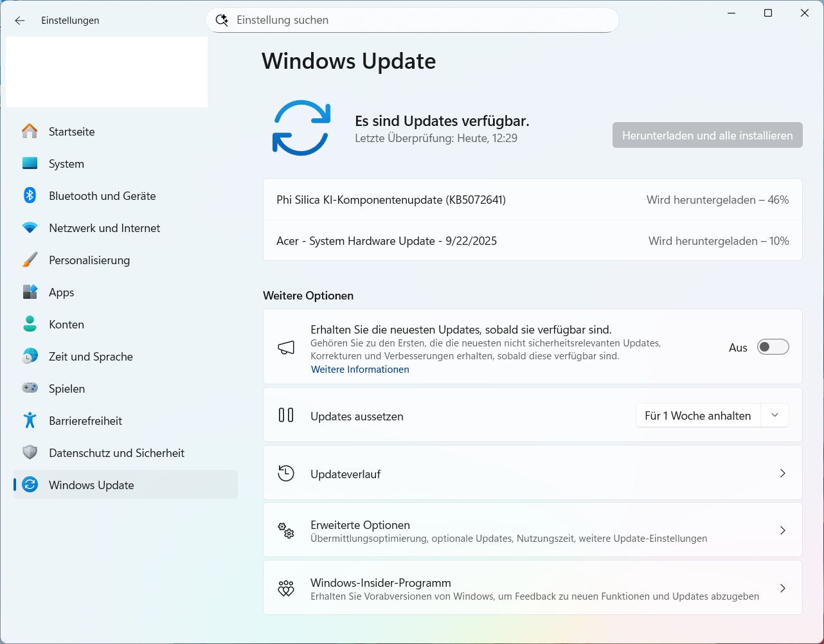Open the Startseite page

click(x=125, y=131)
